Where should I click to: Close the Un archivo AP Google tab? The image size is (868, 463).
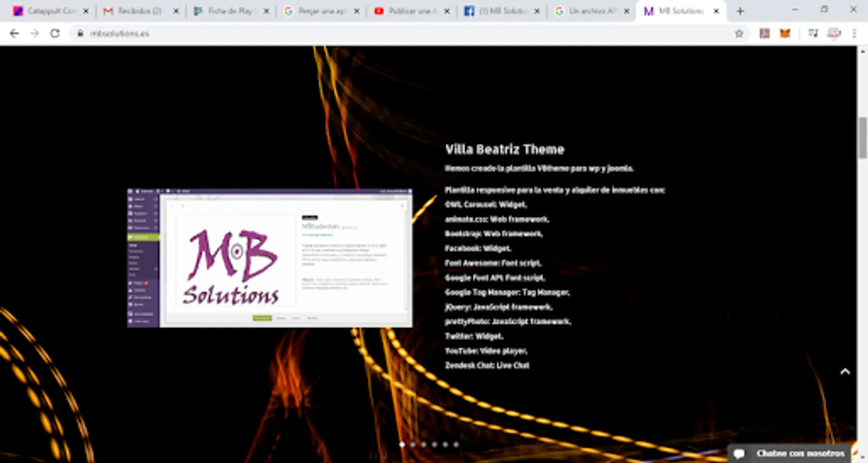[626, 11]
